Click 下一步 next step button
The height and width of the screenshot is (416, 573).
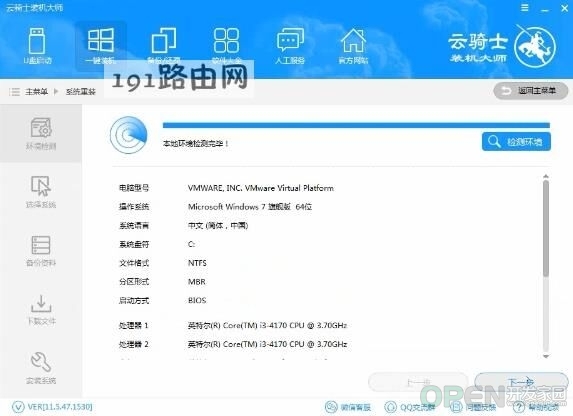[521, 382]
